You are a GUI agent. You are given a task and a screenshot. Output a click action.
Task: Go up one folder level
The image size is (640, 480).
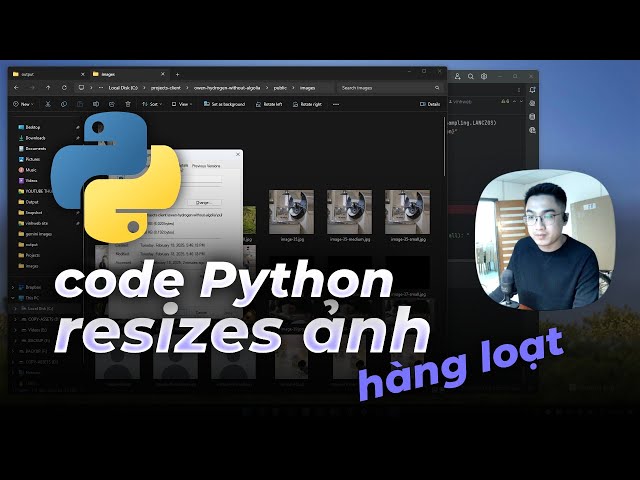48,88
